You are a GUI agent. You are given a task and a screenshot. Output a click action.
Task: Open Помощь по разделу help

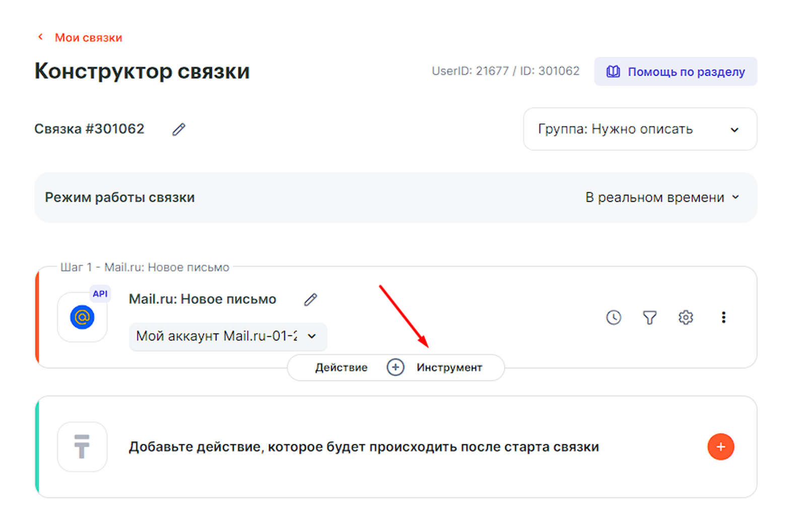675,71
